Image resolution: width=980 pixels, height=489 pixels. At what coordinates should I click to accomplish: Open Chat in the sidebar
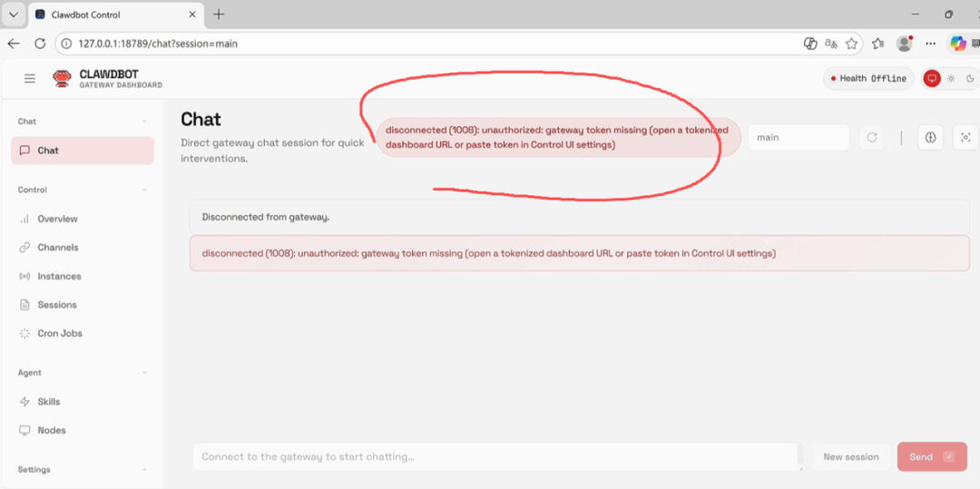tap(83, 151)
